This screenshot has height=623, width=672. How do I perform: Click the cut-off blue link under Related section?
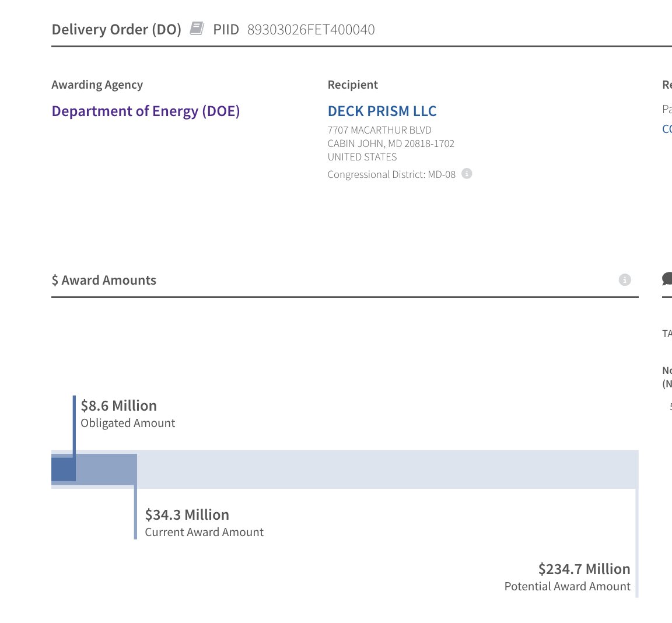click(667, 129)
